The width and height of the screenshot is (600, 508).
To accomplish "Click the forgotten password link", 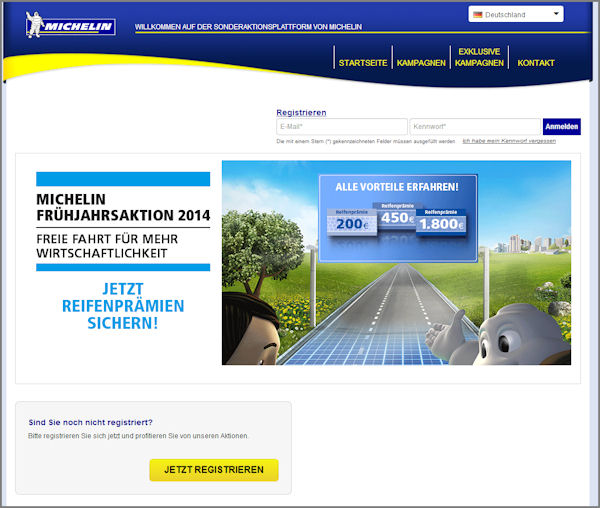I will point(509,141).
